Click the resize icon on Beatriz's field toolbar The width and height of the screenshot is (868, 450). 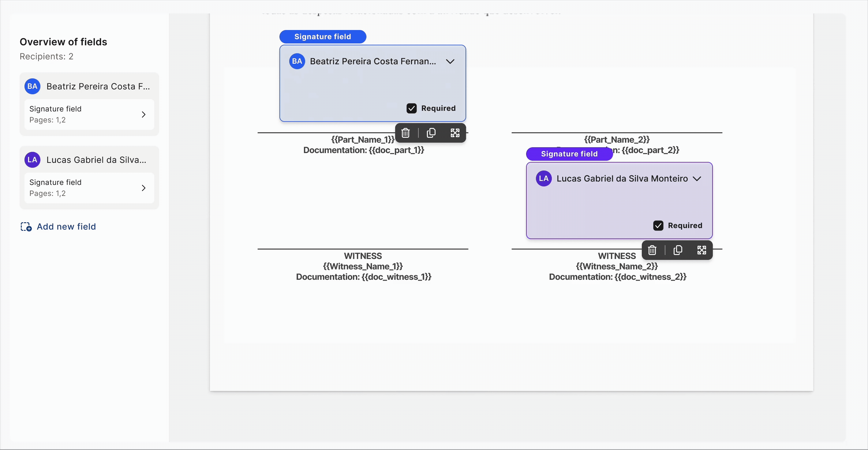[x=455, y=133]
